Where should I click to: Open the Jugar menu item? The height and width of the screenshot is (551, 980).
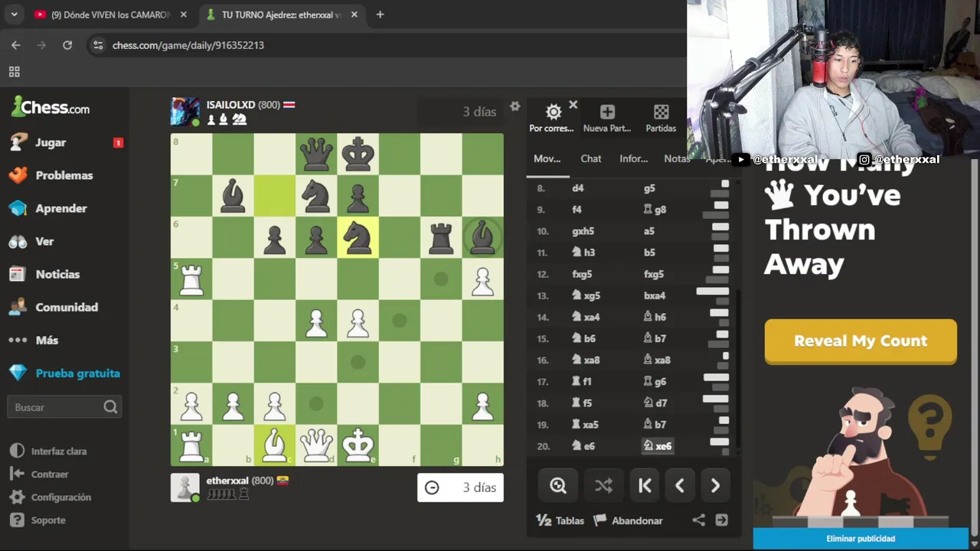pos(51,142)
